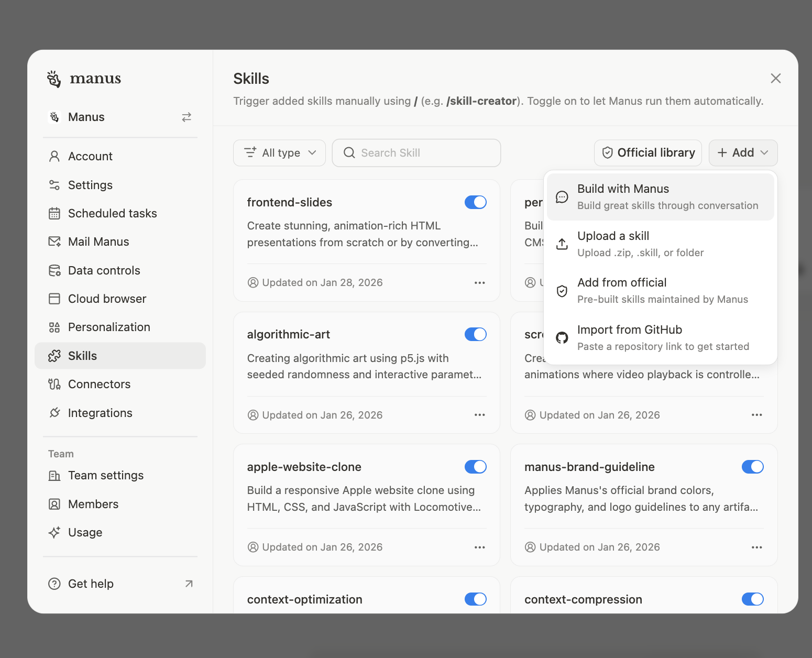
Task: Click the magnifier icon in Search Skill field
Action: [349, 152]
